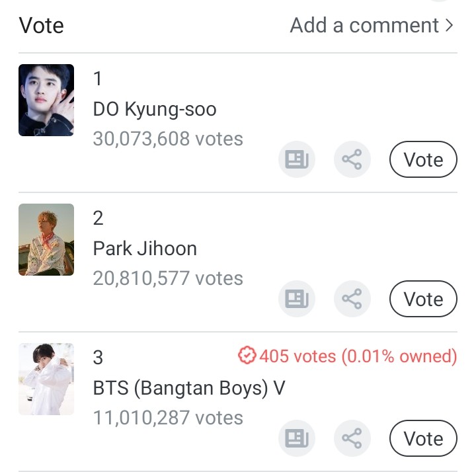Select the Park Jihoon name
476x472 pixels.
145,249
